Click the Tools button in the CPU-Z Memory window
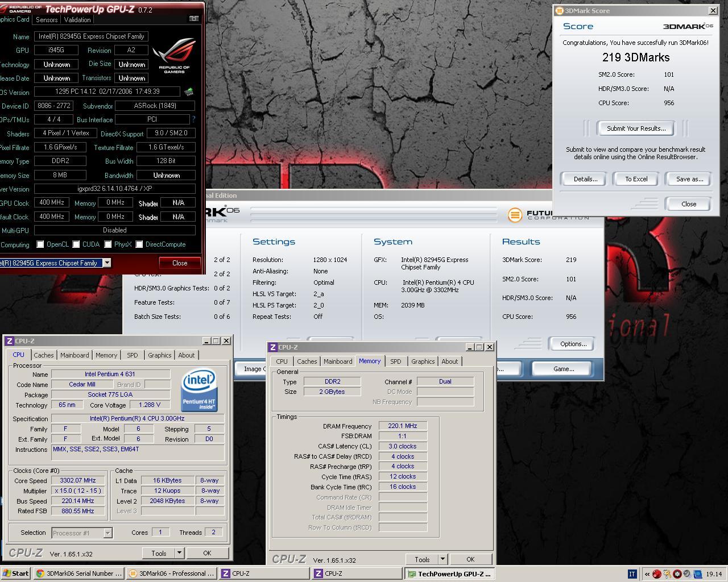The height and width of the screenshot is (582, 728). coord(422,559)
